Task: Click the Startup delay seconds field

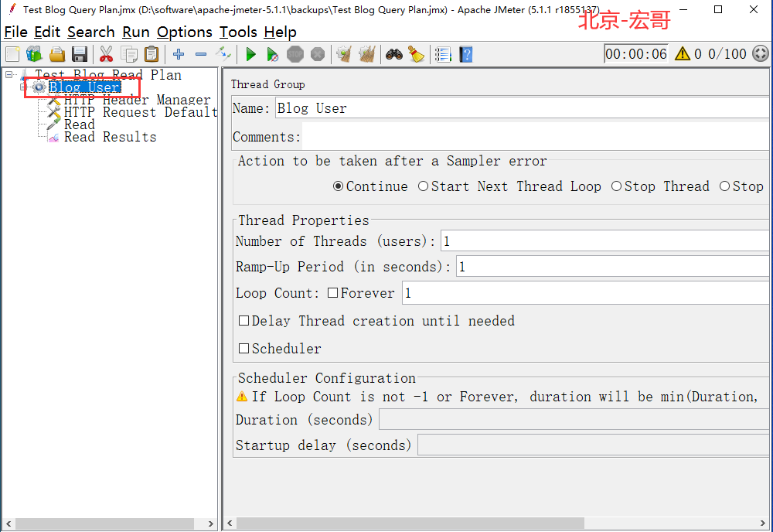Action: pos(594,445)
